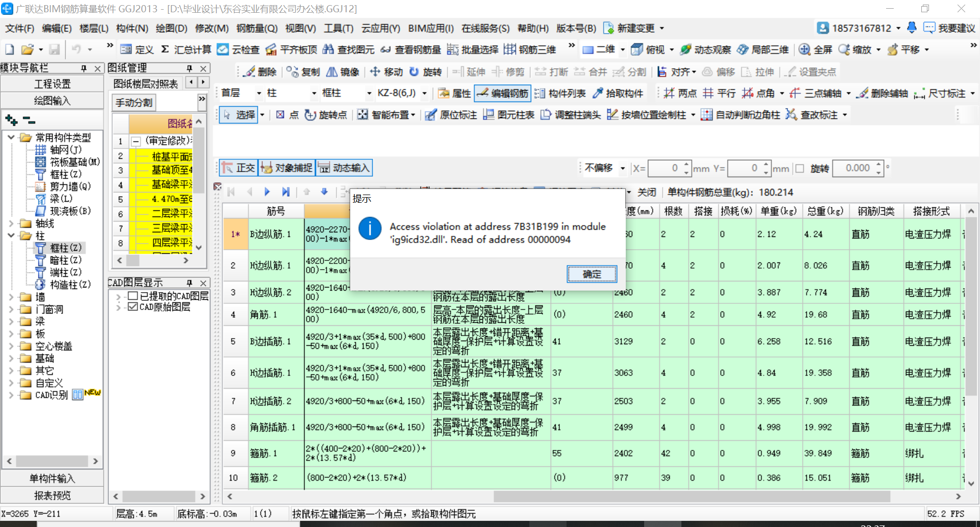Select 剪力墙(Q) tree item
Viewport: 980px width, 527px height.
point(70,186)
